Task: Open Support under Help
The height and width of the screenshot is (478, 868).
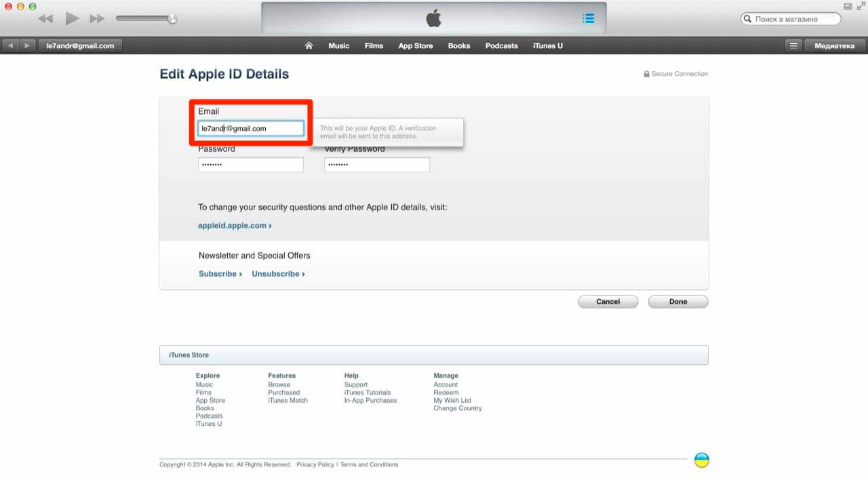Action: [x=355, y=384]
